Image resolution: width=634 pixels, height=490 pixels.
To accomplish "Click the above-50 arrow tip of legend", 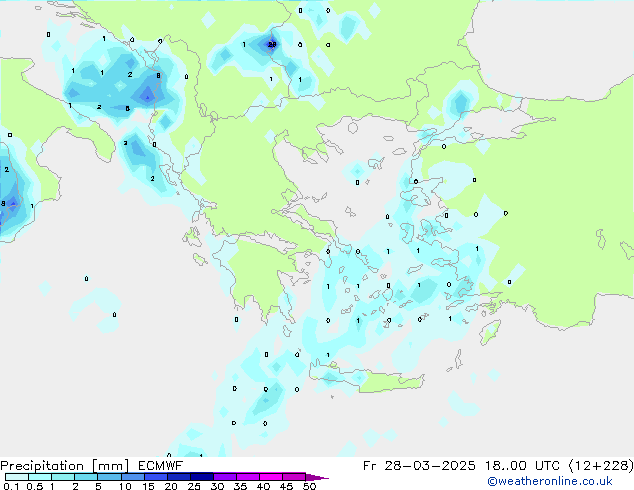I will 317,477.
